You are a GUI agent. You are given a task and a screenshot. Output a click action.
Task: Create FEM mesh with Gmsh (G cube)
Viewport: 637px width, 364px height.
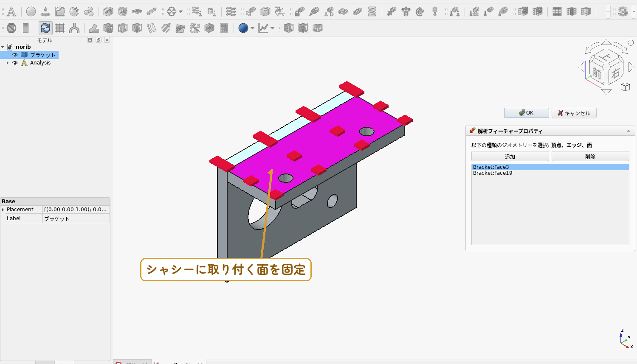[538, 11]
